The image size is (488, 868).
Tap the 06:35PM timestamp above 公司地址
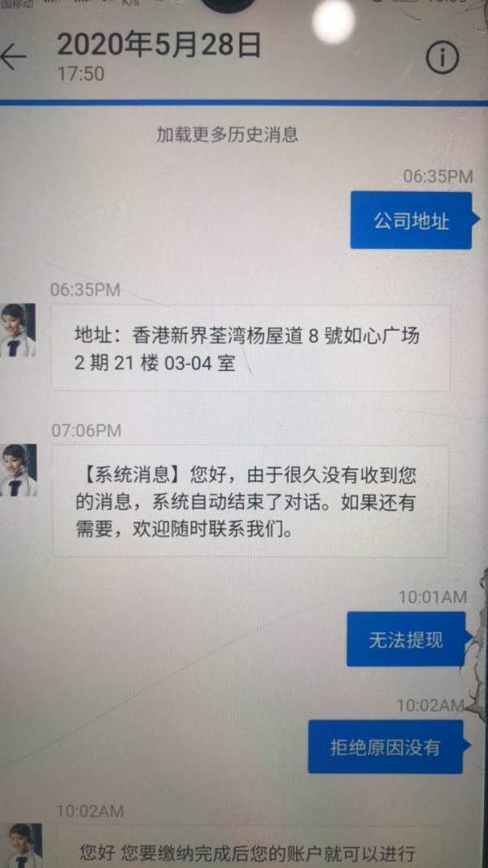[x=438, y=177]
